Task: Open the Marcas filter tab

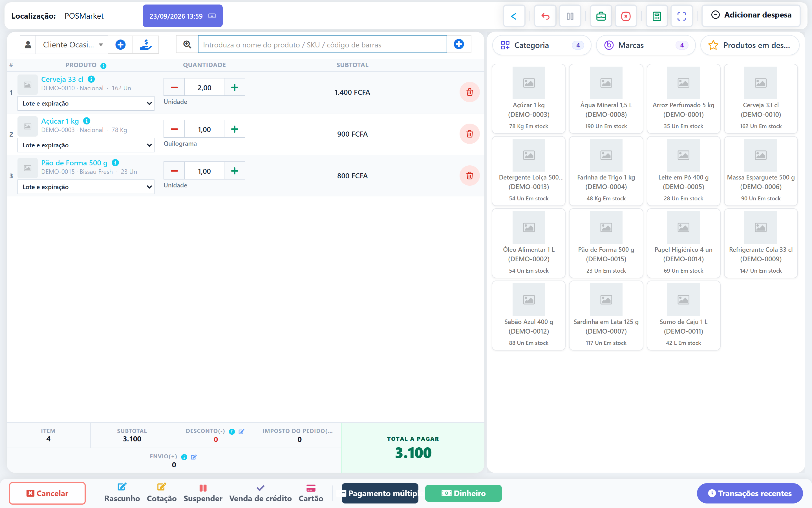Action: (x=646, y=45)
